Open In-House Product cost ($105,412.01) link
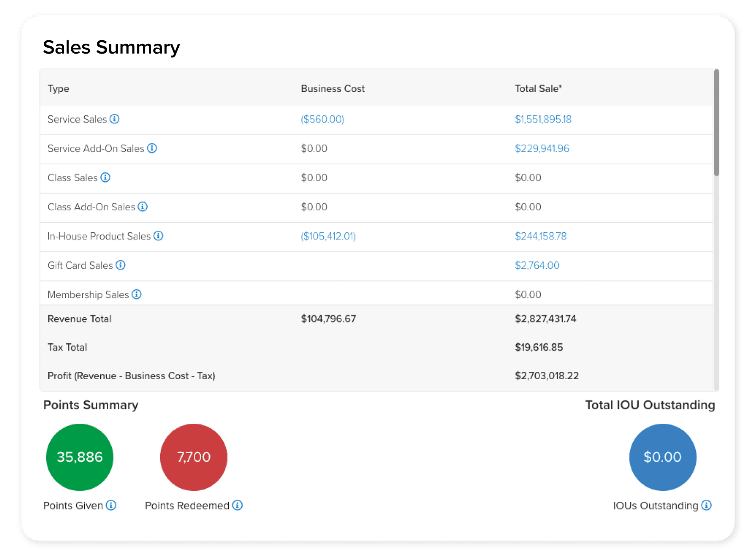The width and height of the screenshot is (756, 554). click(x=328, y=236)
